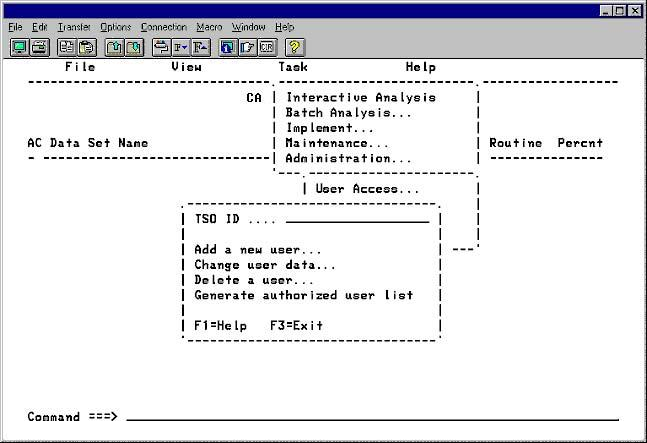This screenshot has height=443, width=647.
Task: Open the Edit menu
Action: click(x=40, y=27)
